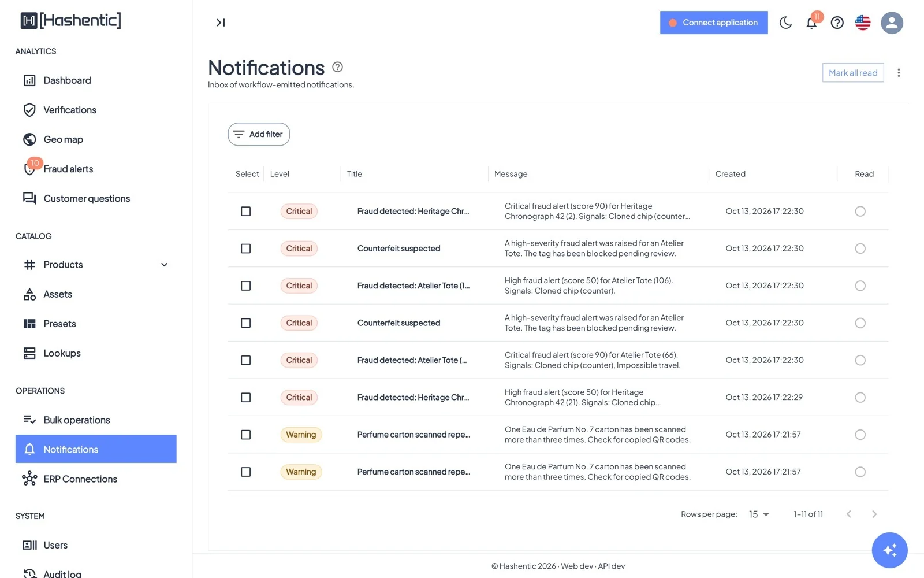924x578 pixels.
Task: Open Fraud alerts in the sidebar
Action: [x=96, y=169]
